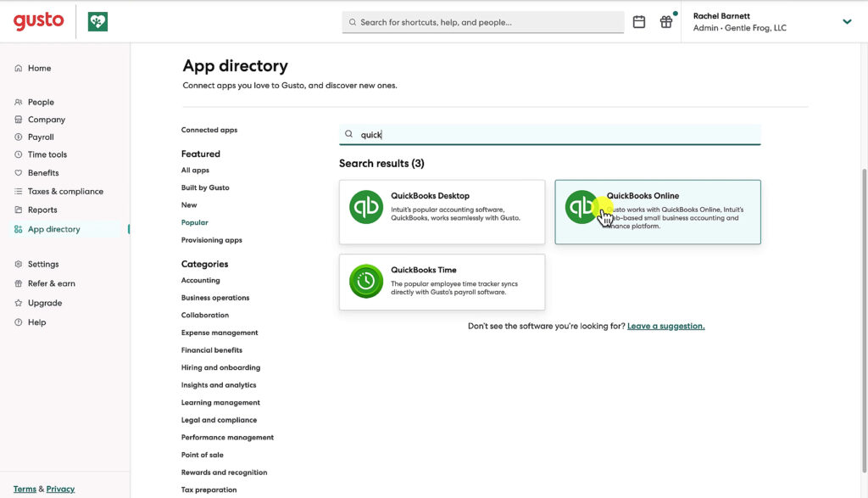Open the Upgrade page

point(41,303)
